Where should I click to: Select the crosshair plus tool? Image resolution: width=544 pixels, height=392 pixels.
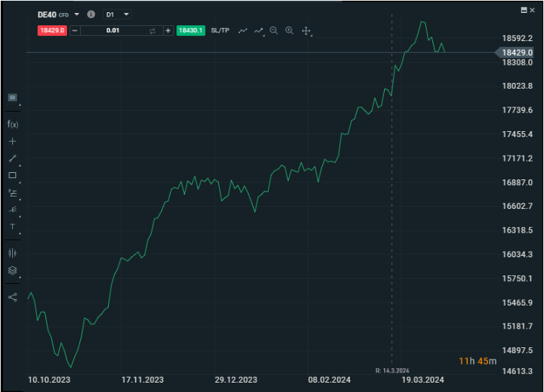click(x=12, y=141)
